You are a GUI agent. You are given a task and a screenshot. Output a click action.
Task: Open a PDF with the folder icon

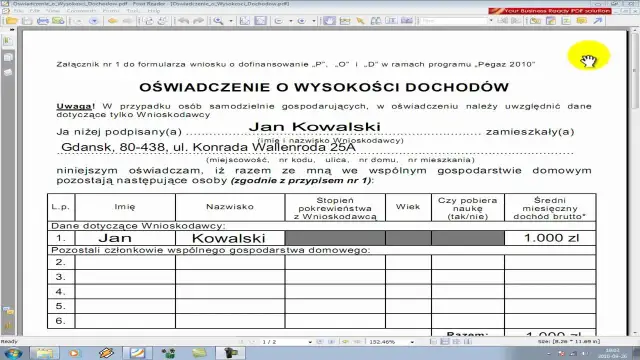[x=12, y=21]
